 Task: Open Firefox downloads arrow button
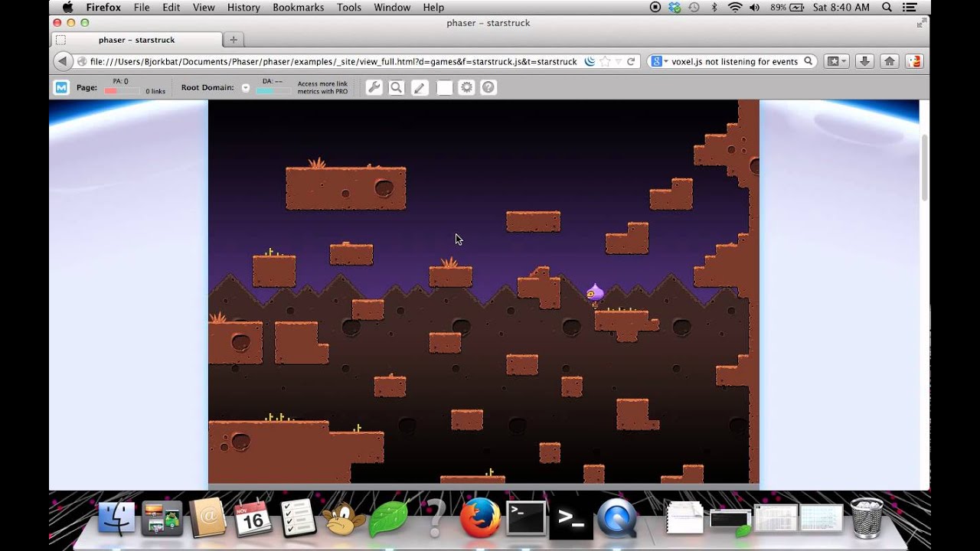pyautogui.click(x=864, y=61)
